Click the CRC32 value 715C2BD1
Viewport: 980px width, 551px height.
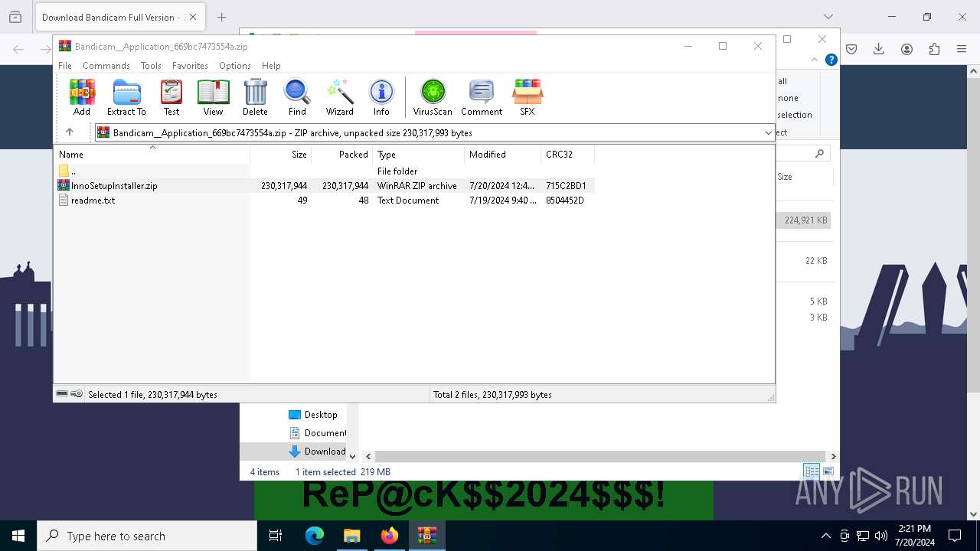tap(566, 185)
